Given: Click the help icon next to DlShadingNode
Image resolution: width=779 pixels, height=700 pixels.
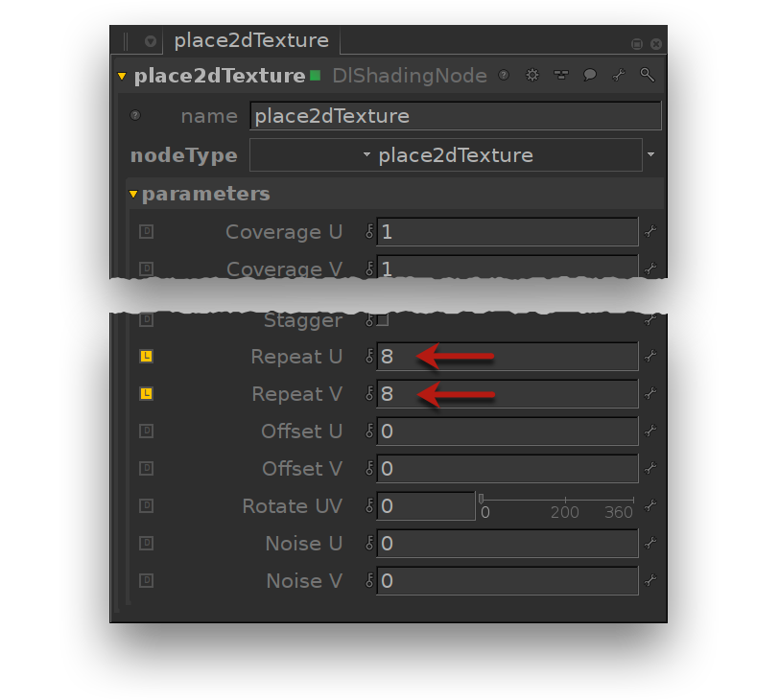Looking at the screenshot, I should (x=504, y=76).
